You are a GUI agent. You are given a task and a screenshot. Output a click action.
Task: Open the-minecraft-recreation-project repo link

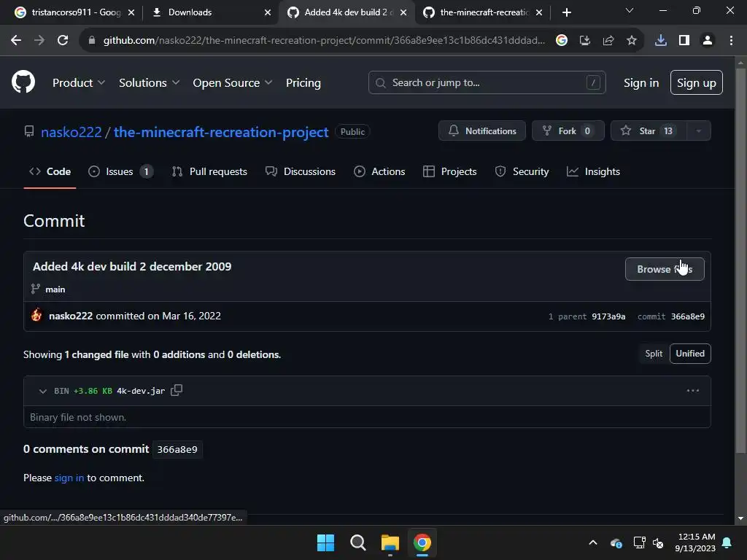(221, 132)
